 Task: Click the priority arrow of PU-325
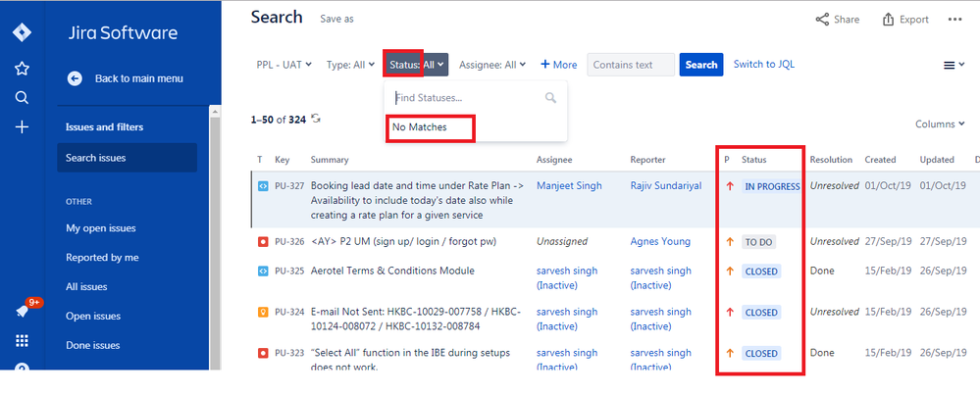[x=730, y=271]
